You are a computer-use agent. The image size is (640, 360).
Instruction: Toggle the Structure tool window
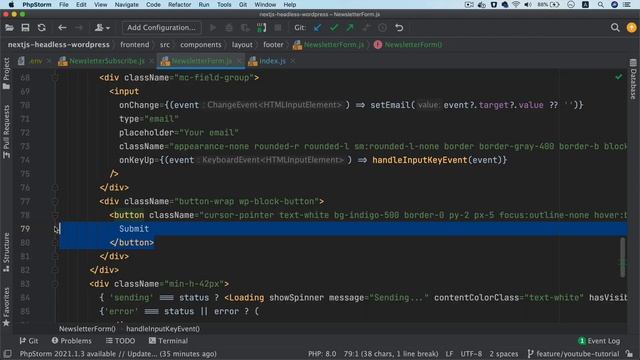[x=6, y=252]
